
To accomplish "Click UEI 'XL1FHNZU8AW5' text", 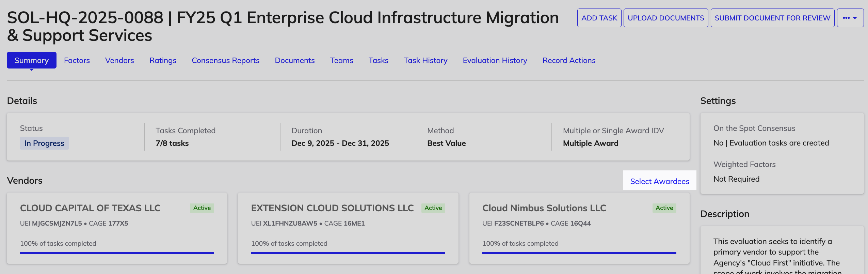I will [290, 224].
